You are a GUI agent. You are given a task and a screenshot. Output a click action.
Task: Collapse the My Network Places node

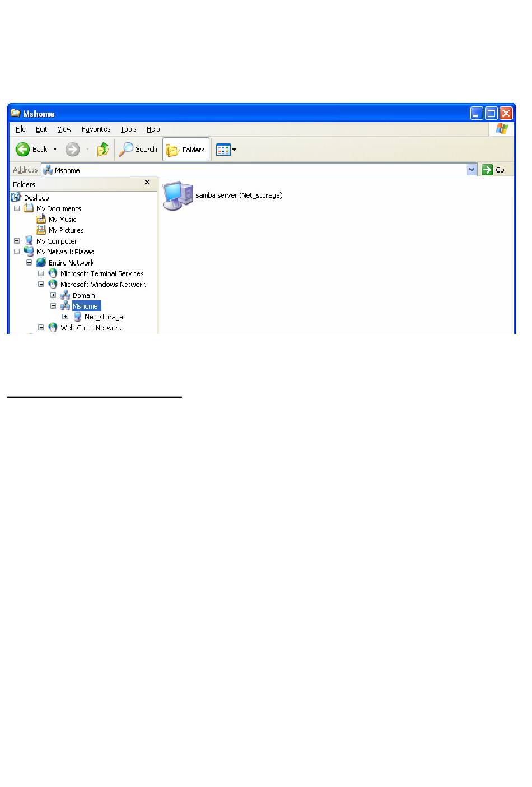pyautogui.click(x=17, y=252)
